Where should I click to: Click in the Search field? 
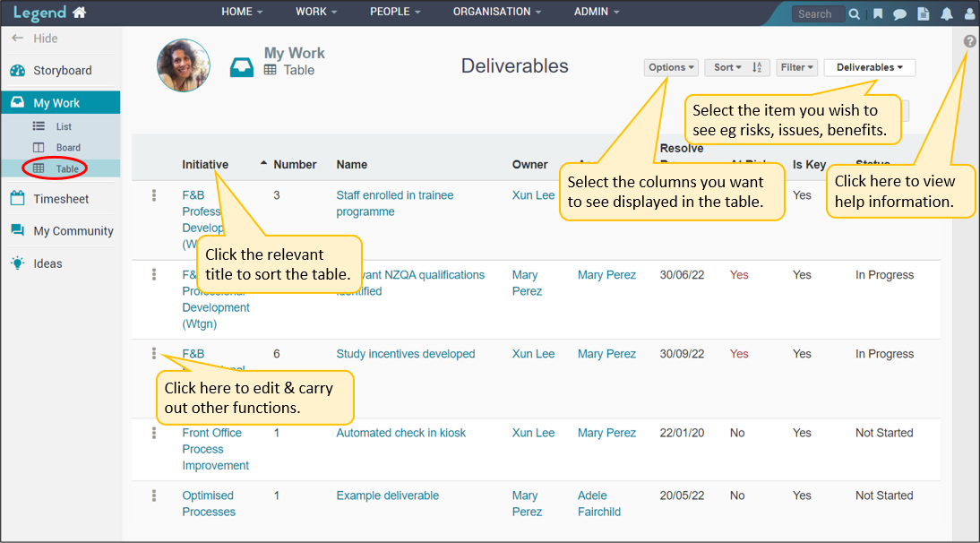click(817, 13)
